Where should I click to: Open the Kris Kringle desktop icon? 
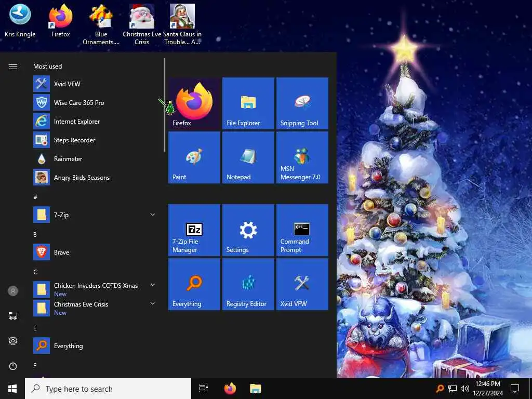(x=20, y=21)
